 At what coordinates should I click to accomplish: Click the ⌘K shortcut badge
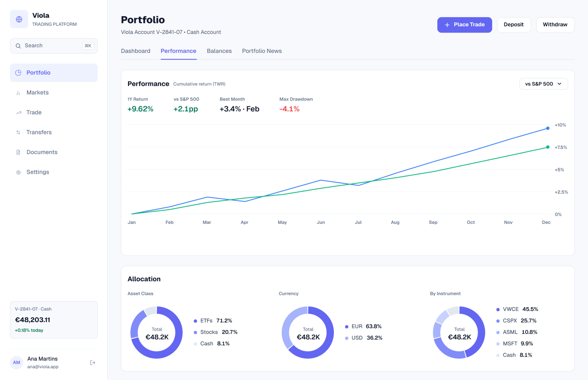click(88, 46)
